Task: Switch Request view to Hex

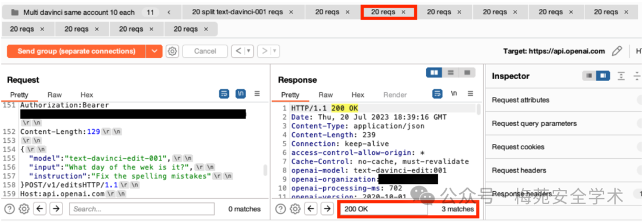Action: pos(86,95)
